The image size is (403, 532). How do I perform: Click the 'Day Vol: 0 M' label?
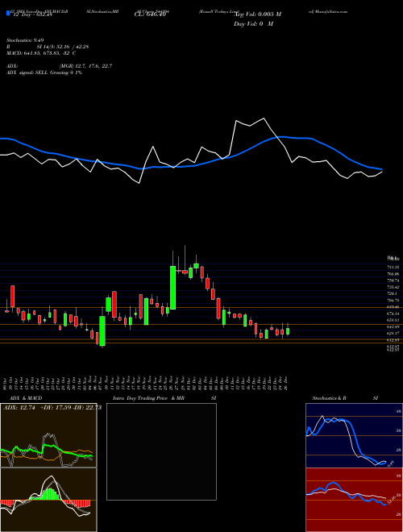(253, 24)
